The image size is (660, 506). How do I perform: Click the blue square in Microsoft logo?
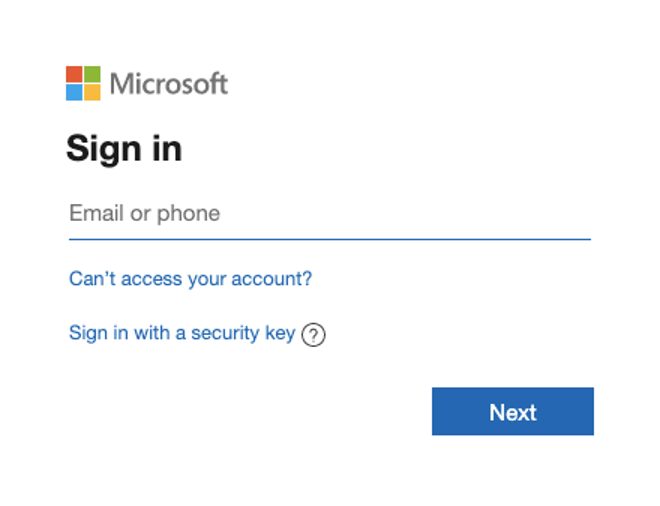tap(74, 93)
